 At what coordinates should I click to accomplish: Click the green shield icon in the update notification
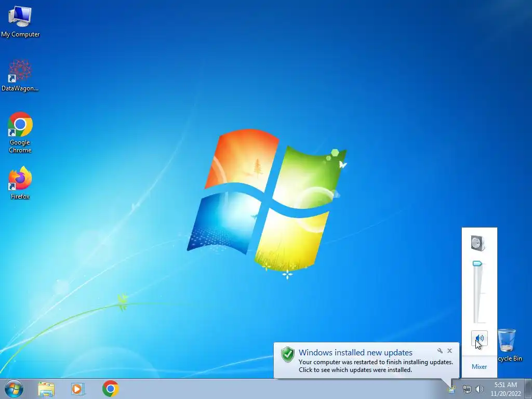point(288,354)
